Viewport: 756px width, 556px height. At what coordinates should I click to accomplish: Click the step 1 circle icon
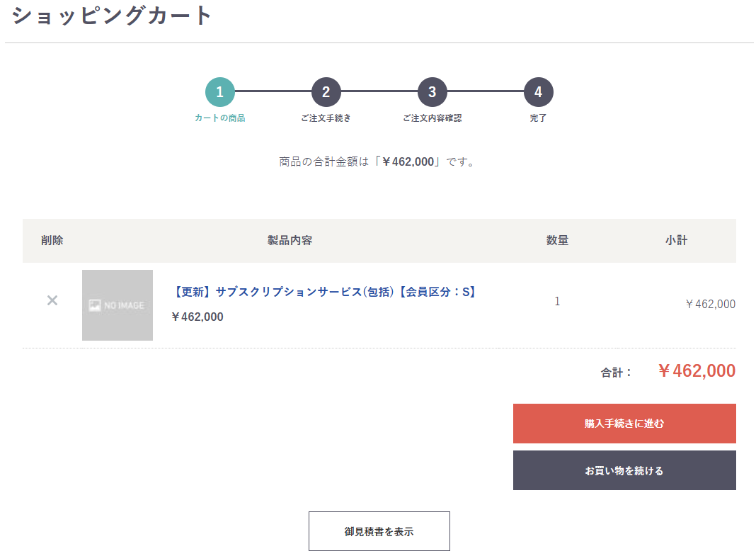220,92
